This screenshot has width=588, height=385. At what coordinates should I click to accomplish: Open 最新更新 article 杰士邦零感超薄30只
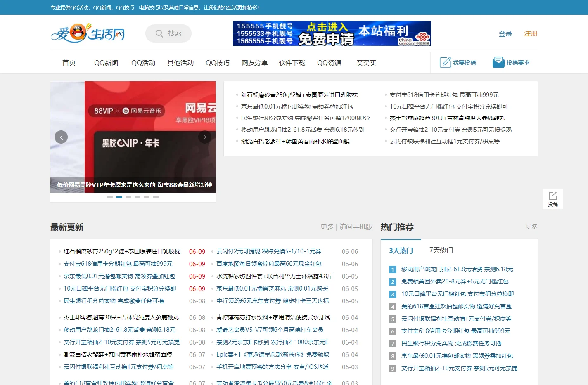tap(121, 317)
